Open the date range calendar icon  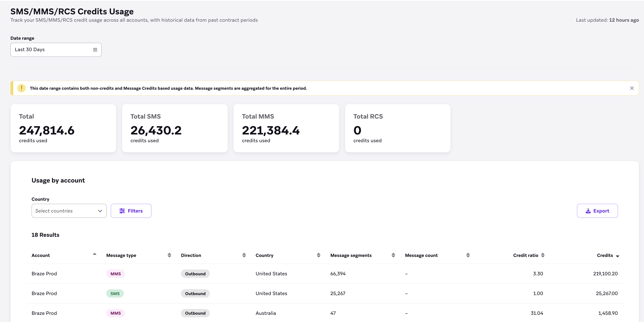(95, 50)
